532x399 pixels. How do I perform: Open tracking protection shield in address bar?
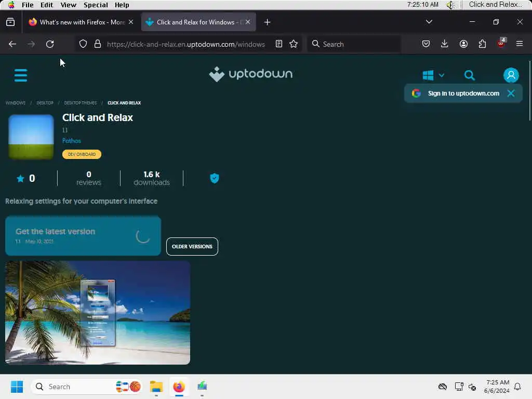tap(83, 44)
